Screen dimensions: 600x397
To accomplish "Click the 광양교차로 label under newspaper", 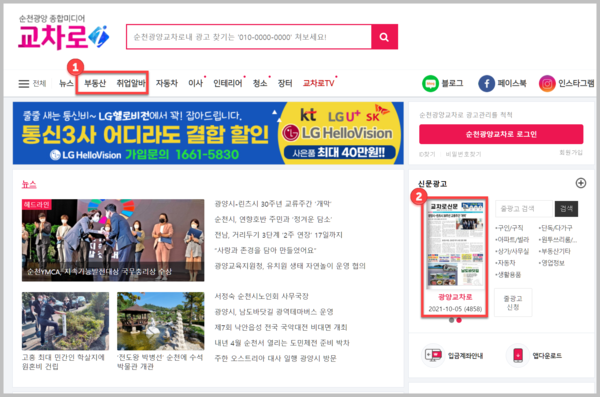I will [455, 297].
